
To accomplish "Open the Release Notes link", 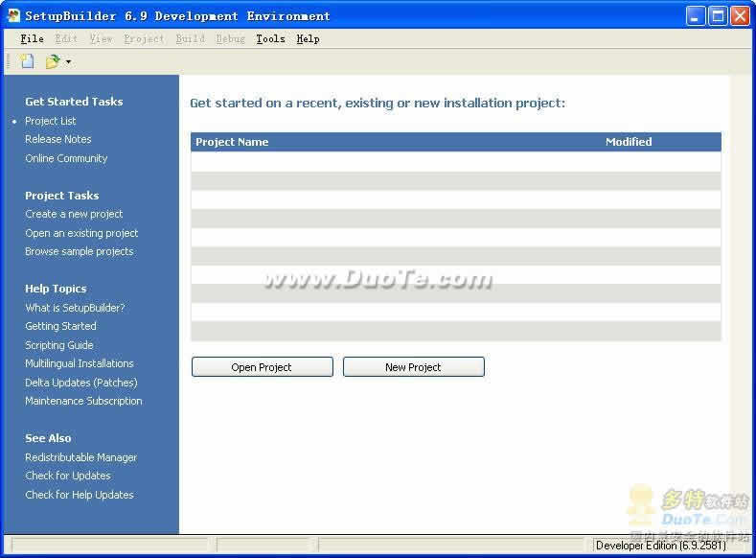I will coord(57,139).
